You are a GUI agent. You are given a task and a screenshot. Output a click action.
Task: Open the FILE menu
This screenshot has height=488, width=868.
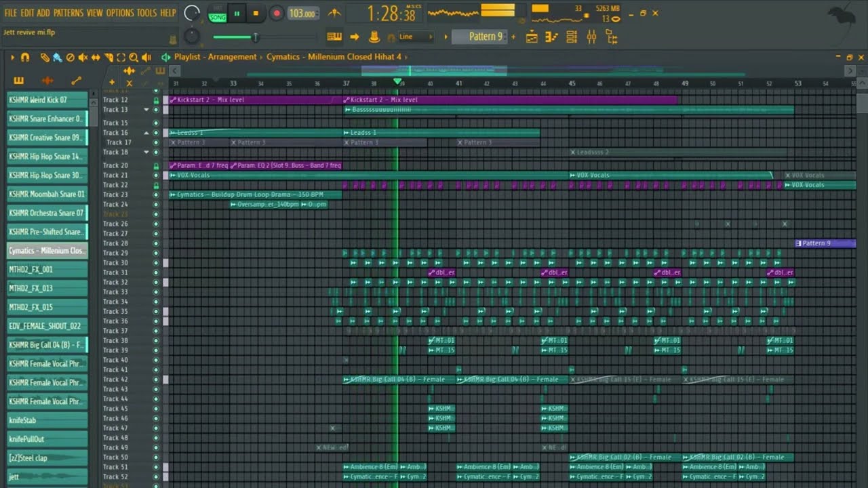(x=10, y=13)
